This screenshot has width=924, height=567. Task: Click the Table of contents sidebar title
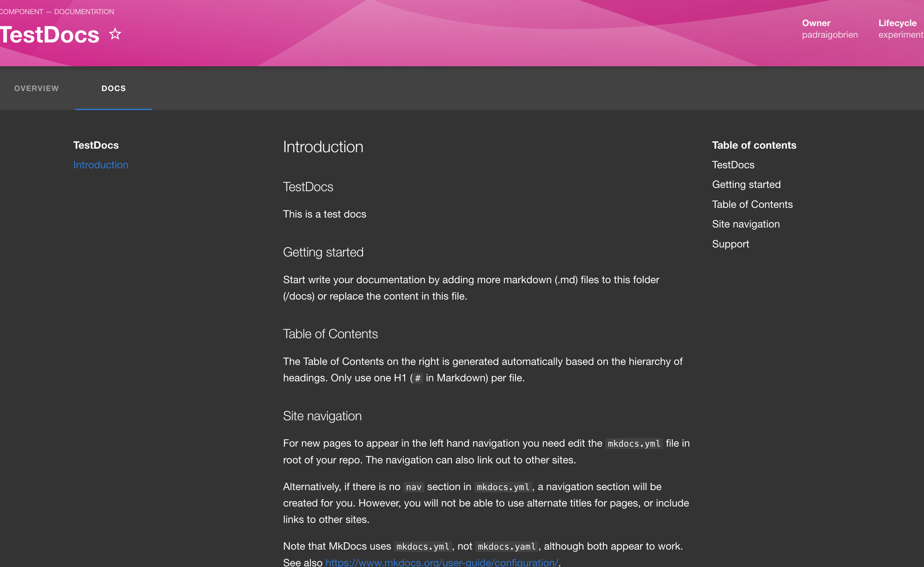(754, 145)
